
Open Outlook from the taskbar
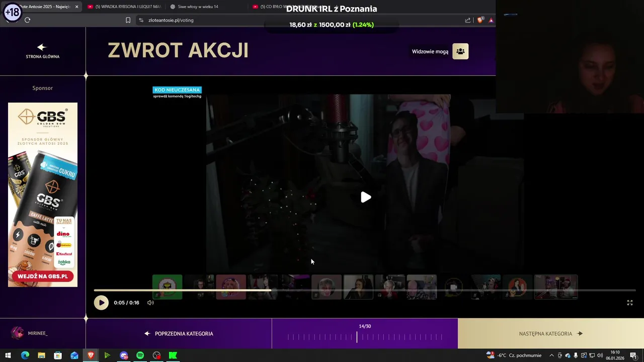pyautogui.click(x=74, y=355)
